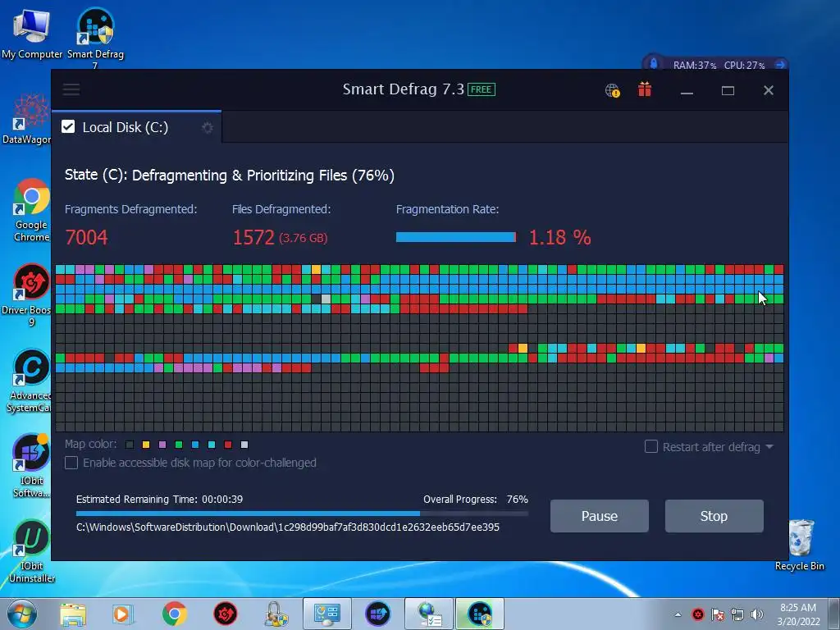Open the Action Center flag icon
The height and width of the screenshot is (630, 840).
point(718,614)
